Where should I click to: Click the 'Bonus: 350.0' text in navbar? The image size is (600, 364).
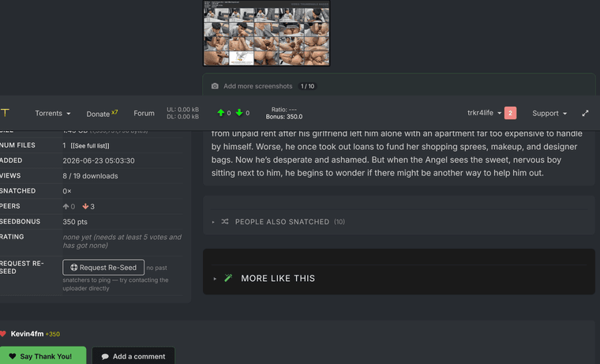point(284,117)
